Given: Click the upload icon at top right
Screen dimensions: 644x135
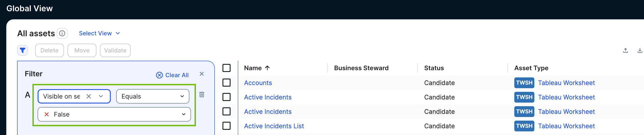Looking at the screenshot, I should click(x=625, y=50).
